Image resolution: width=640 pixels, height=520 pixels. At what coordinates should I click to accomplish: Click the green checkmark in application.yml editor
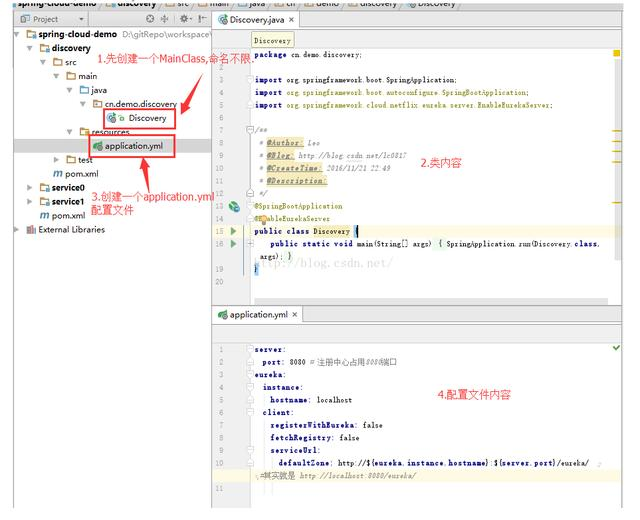click(x=616, y=348)
